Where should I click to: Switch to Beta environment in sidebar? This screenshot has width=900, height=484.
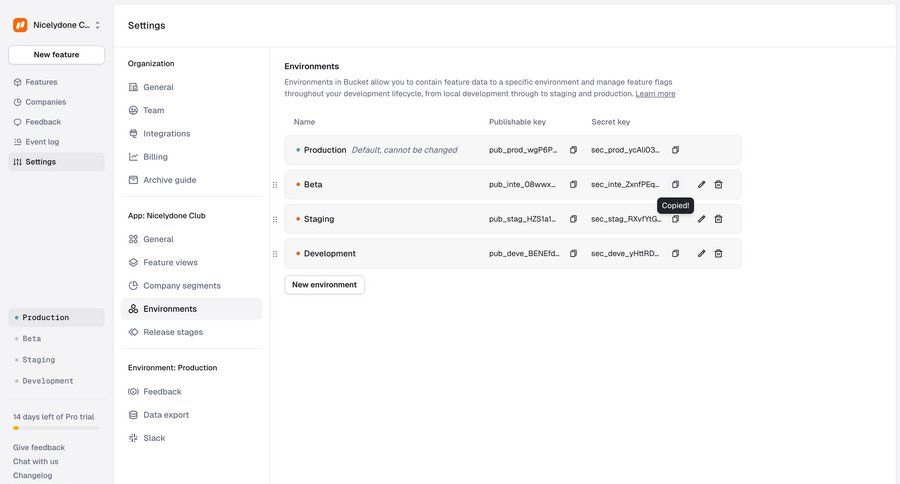(56, 339)
